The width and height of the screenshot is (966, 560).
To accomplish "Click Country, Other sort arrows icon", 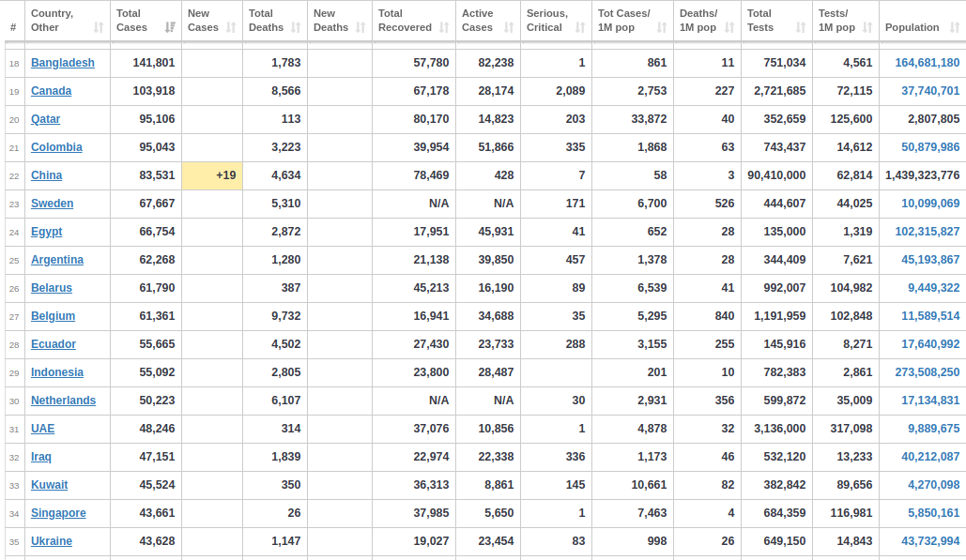I will [99, 28].
